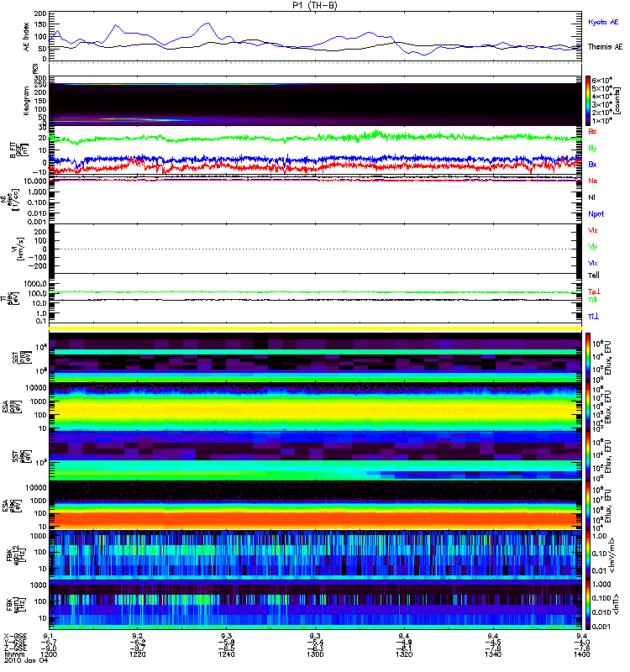Click the 1300 time tick label
The width and height of the screenshot is (630, 672).
315,654
